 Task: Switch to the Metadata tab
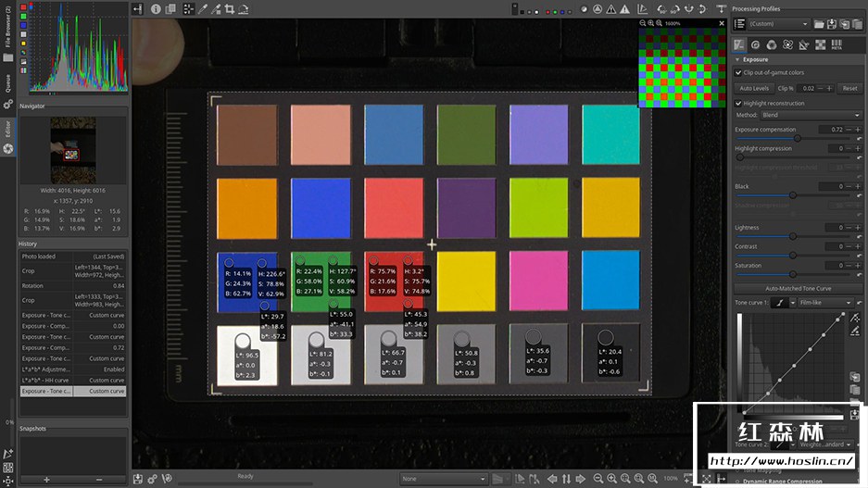pyautogui.click(x=837, y=44)
